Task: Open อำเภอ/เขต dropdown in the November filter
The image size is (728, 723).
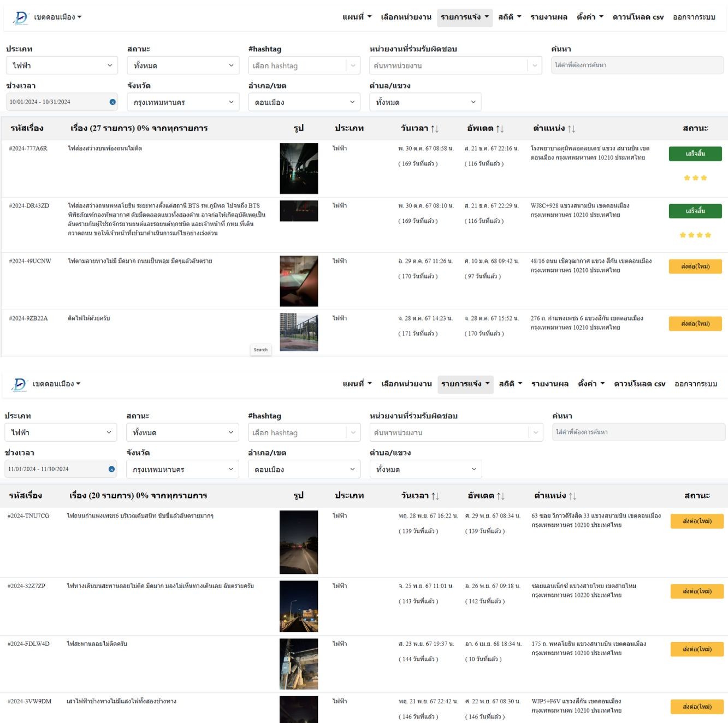Action: click(x=305, y=469)
